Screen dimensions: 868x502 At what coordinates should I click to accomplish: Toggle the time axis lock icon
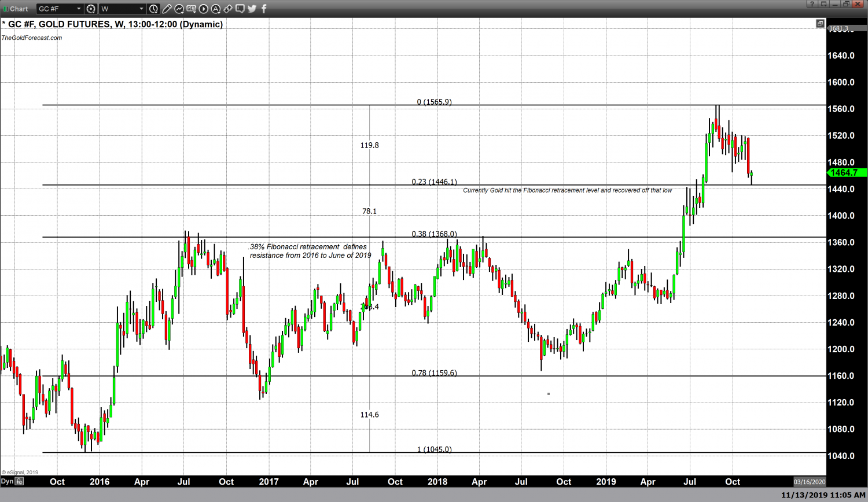click(20, 481)
